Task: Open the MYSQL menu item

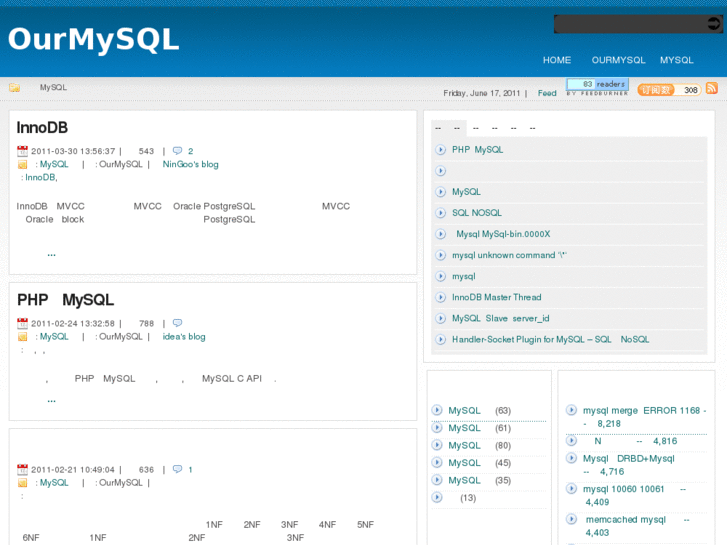Action: click(x=676, y=60)
